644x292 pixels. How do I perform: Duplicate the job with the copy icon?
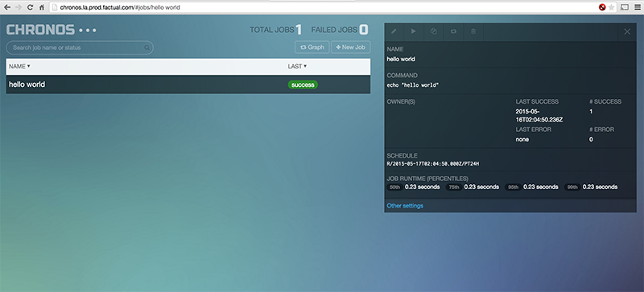coord(433,31)
